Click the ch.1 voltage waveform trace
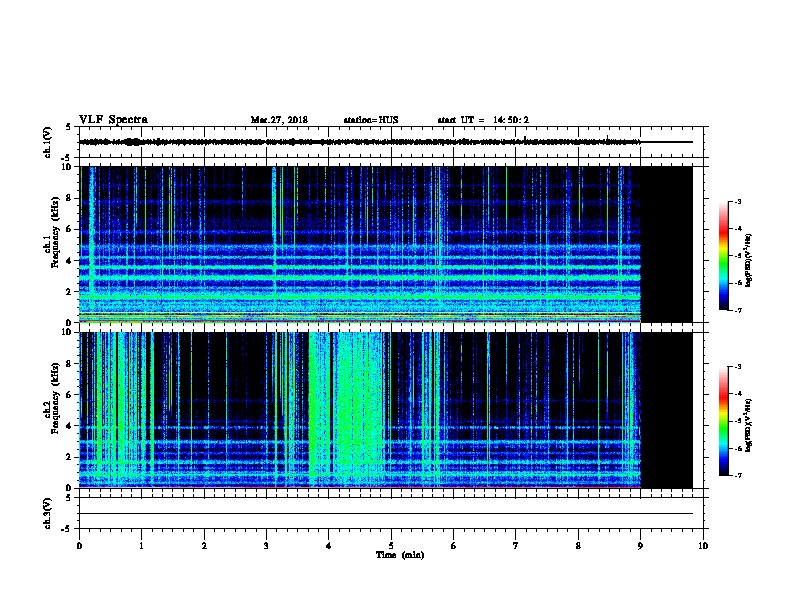 pos(386,142)
